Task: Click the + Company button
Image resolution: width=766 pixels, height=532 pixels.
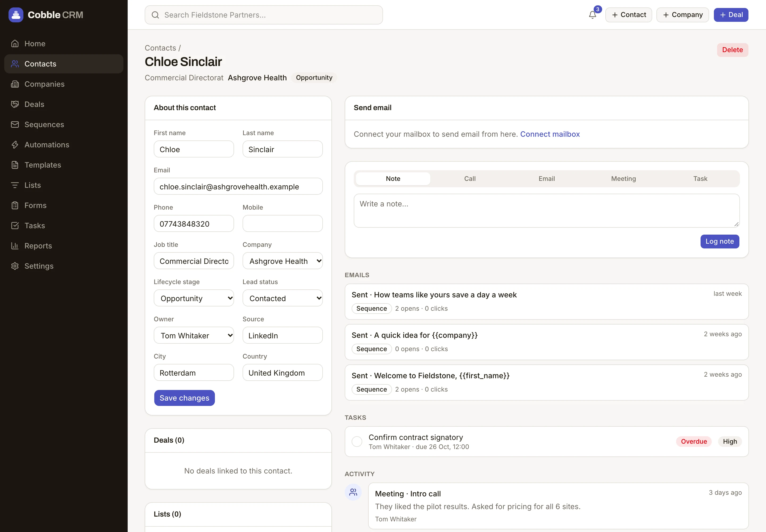Action: (682, 15)
